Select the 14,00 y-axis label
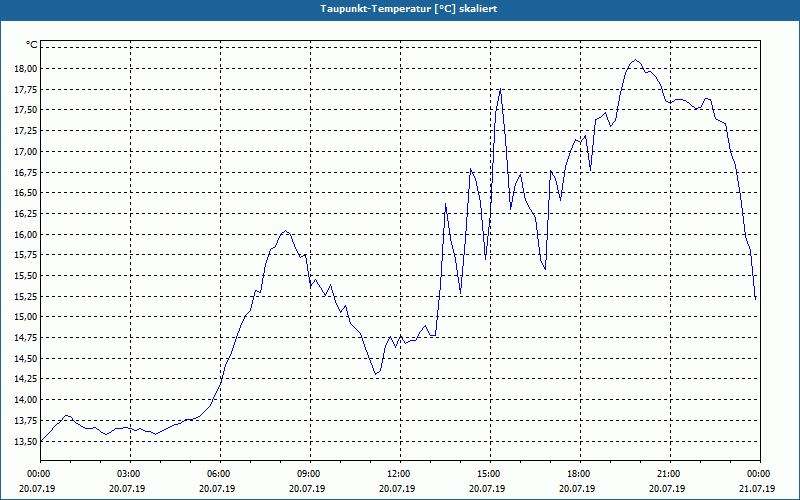The height and width of the screenshot is (500, 800). point(26,399)
